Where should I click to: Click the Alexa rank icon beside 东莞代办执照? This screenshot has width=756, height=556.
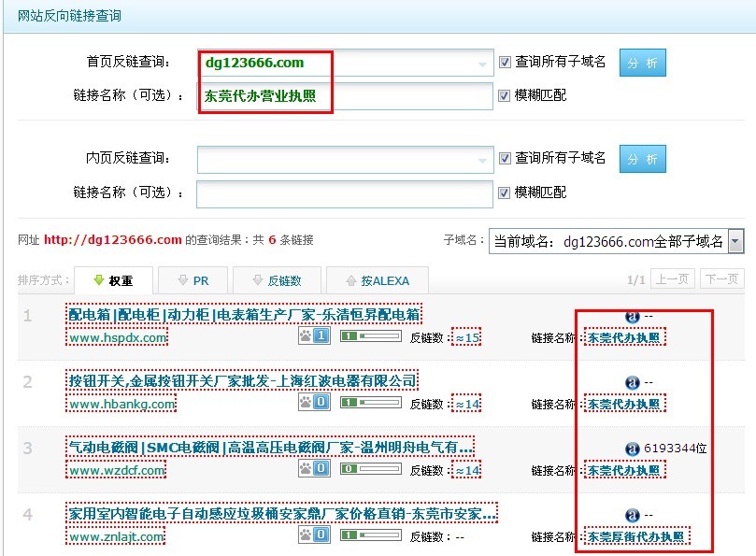[632, 317]
